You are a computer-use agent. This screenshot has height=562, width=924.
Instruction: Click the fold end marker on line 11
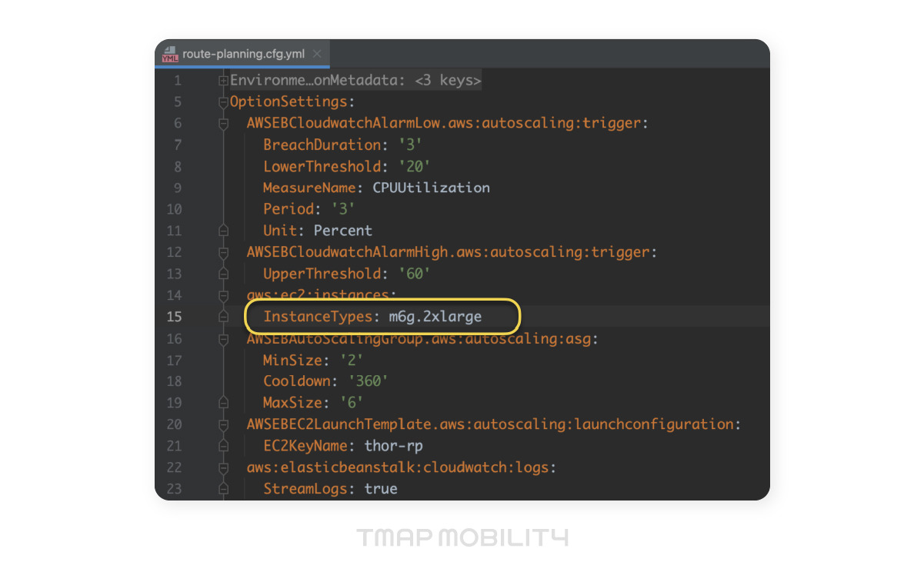224,231
